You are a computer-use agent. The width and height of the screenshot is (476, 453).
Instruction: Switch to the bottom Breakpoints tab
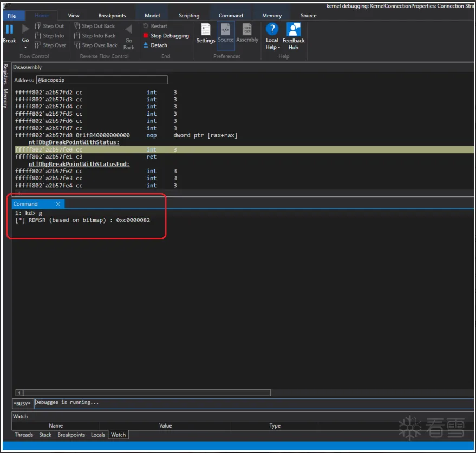71,435
